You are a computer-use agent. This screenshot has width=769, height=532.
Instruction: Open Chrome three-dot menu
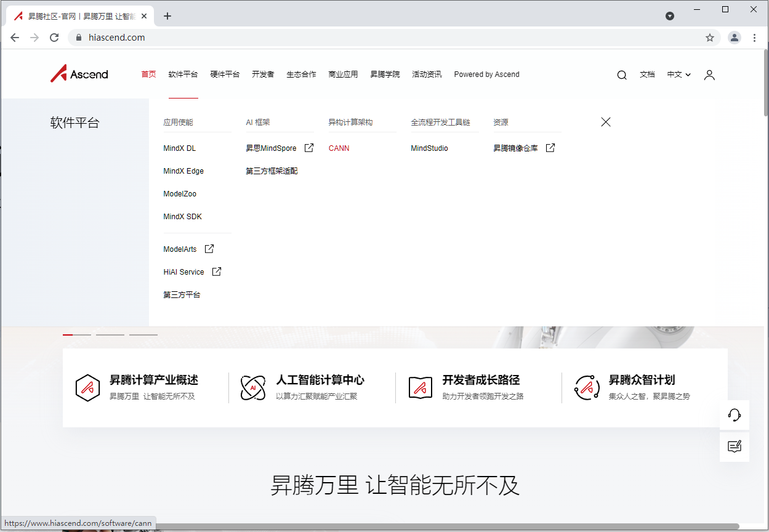[x=755, y=38]
